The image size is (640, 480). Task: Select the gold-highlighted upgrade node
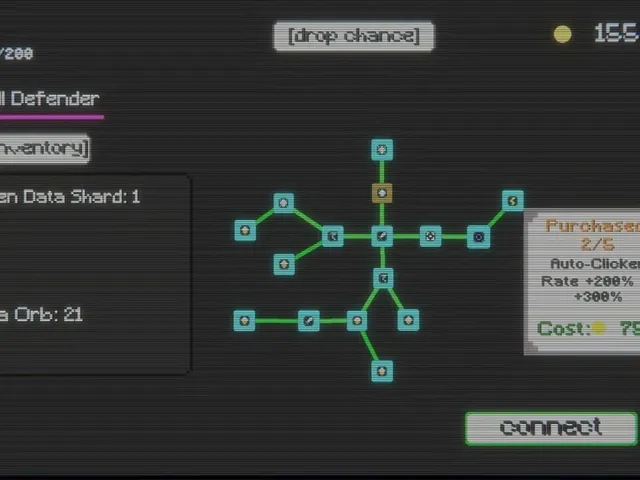(382, 193)
